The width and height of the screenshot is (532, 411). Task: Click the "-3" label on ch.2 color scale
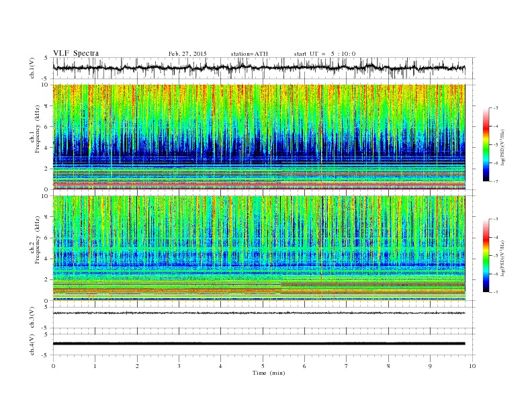pos(496,220)
